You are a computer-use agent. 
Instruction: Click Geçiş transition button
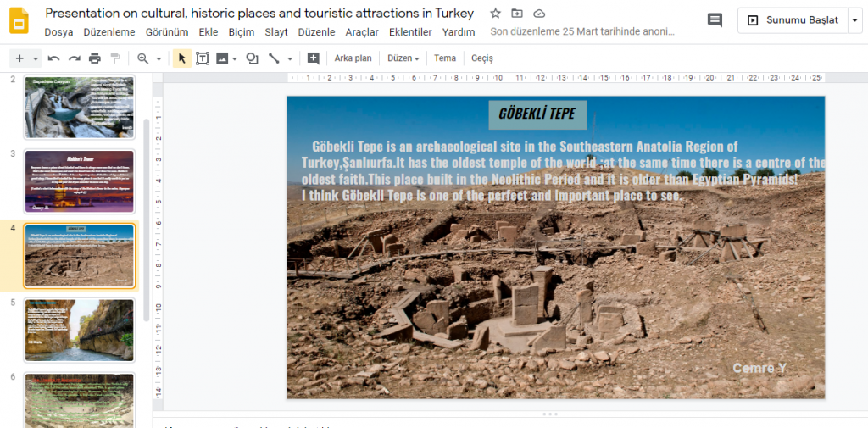(x=482, y=58)
